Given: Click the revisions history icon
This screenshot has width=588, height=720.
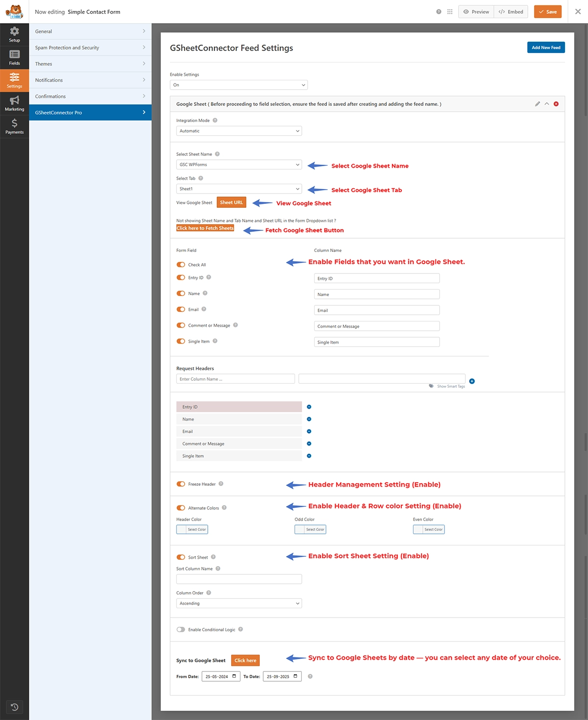Looking at the screenshot, I should 14,707.
